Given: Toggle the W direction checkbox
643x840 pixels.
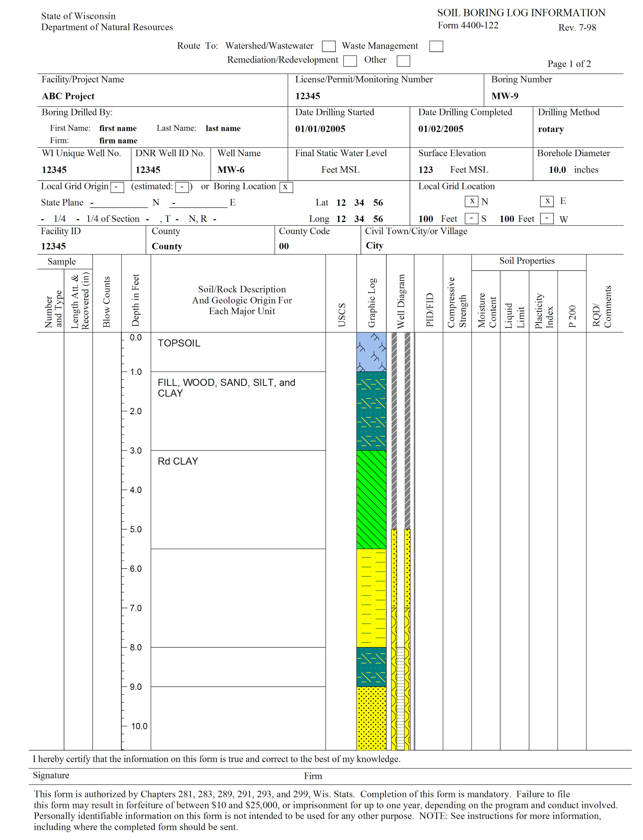Looking at the screenshot, I should (547, 219).
